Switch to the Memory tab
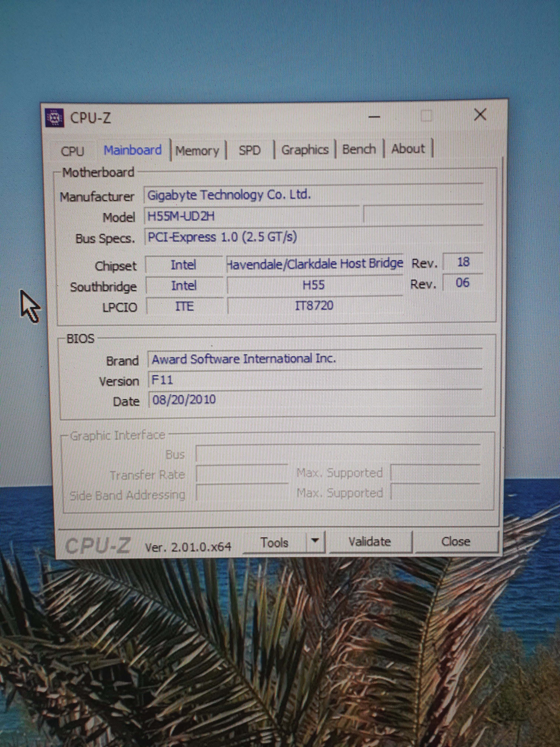560x747 pixels. point(197,150)
